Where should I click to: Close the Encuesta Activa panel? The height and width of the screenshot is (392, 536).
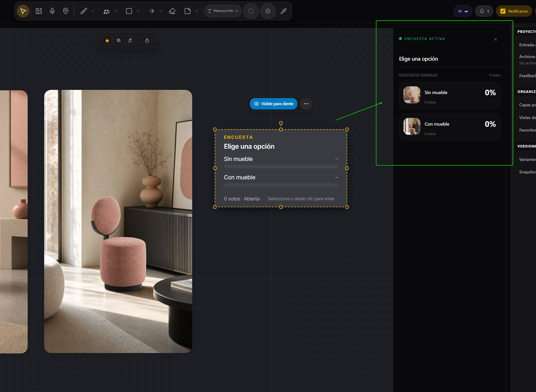[496, 39]
